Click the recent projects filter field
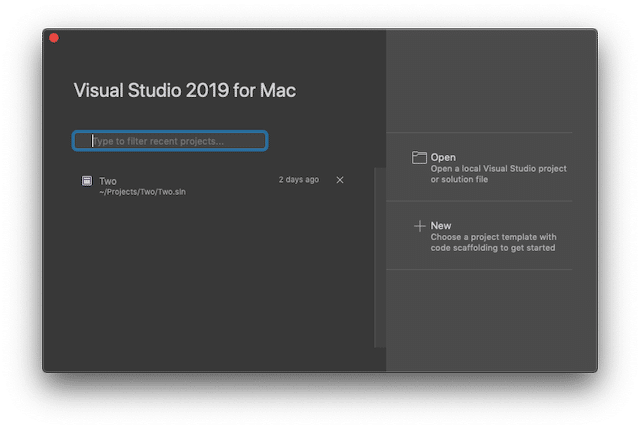640x429 pixels. coord(170,141)
